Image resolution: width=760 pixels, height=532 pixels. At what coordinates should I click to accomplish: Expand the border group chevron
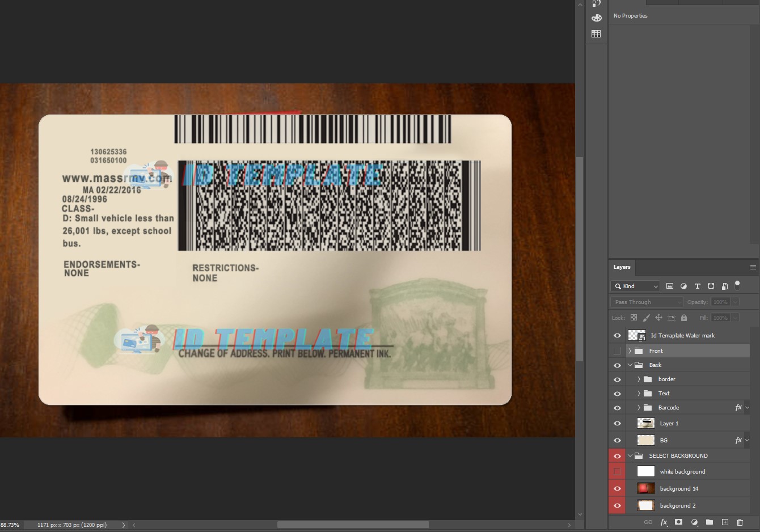[x=639, y=379]
